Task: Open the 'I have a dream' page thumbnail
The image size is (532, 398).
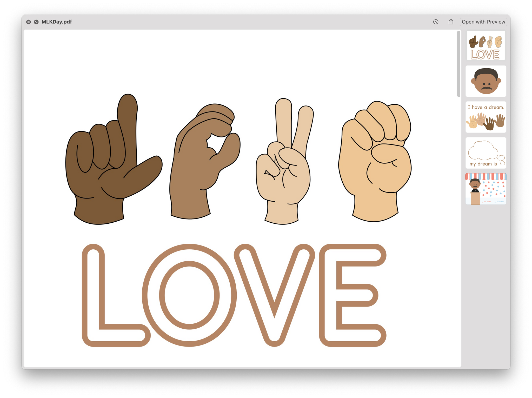Action: point(486,117)
